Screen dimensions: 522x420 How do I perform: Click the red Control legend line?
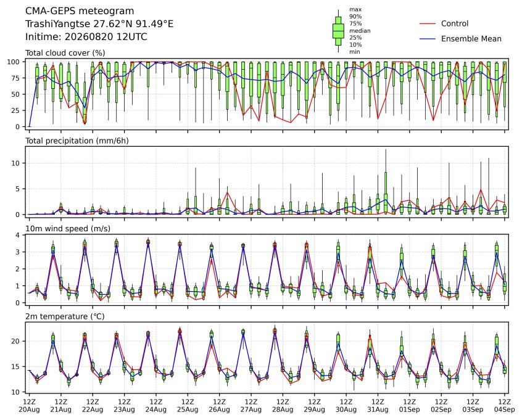[428, 23]
